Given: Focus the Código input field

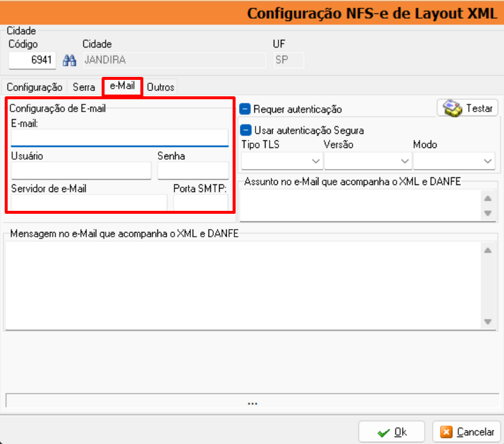Looking at the screenshot, I should (32, 60).
